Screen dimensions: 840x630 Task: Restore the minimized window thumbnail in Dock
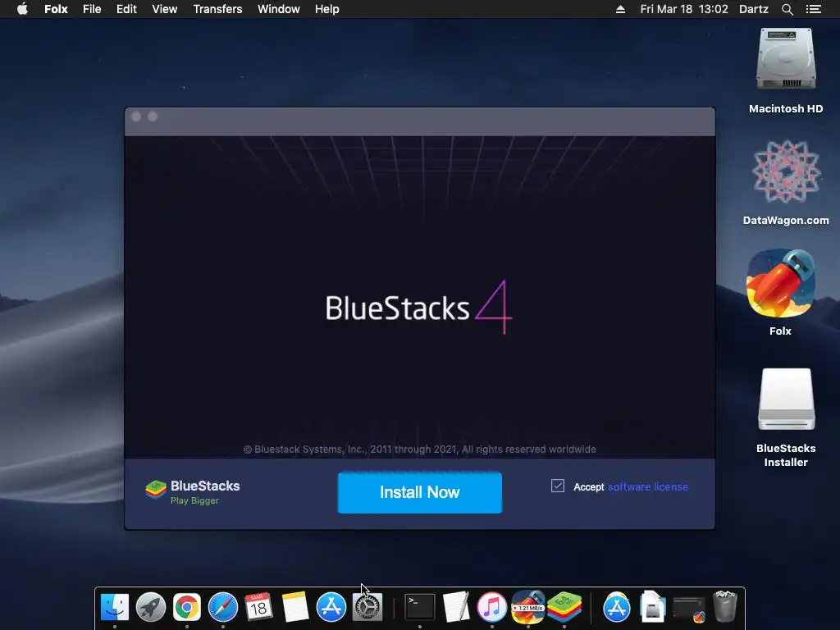(x=689, y=609)
